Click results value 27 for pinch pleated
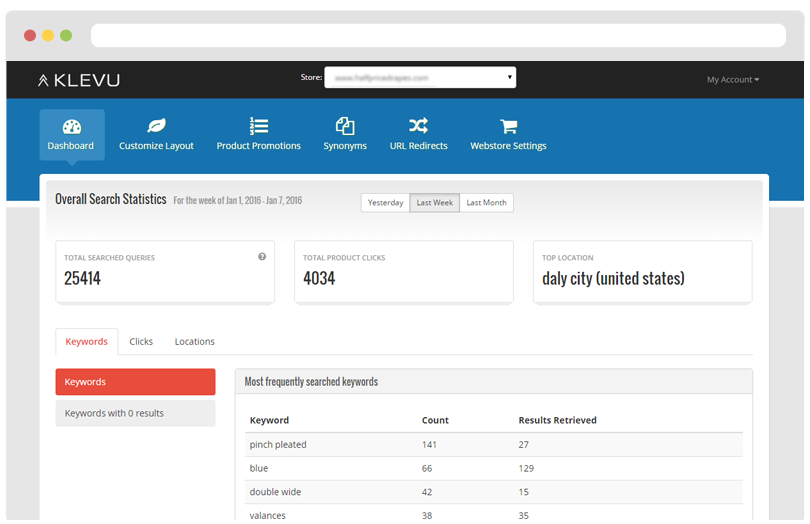Viewport: 810px width, 524px height. 524,444
